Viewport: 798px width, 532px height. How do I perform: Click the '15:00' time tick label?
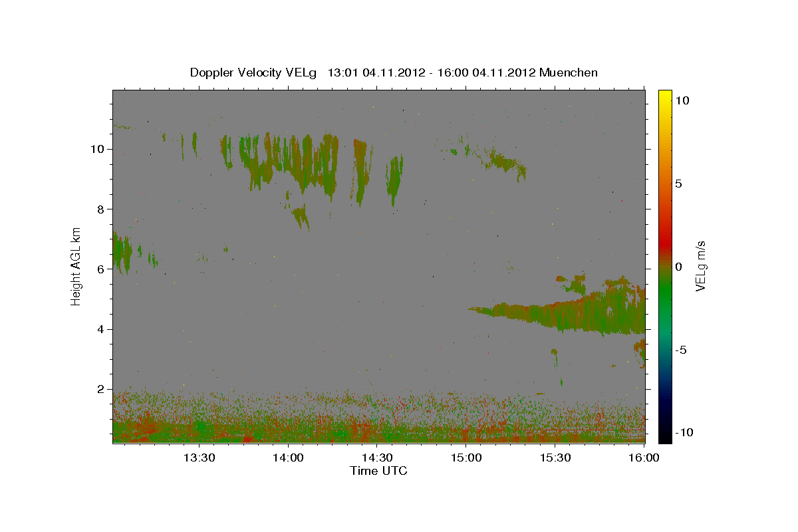[x=465, y=458]
